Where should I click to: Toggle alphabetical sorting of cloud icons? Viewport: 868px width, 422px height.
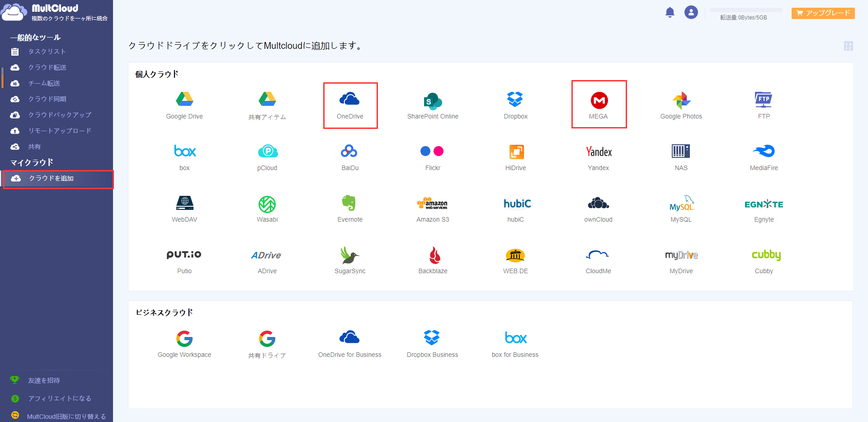click(x=849, y=46)
